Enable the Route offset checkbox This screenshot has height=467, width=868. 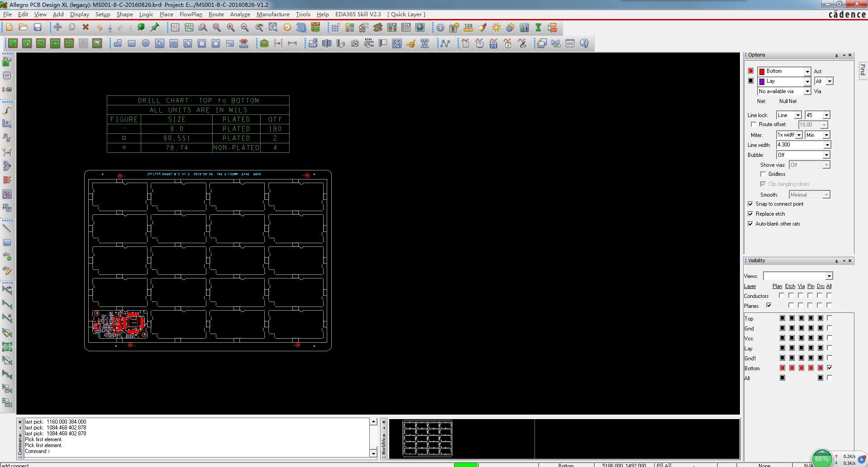(x=754, y=124)
